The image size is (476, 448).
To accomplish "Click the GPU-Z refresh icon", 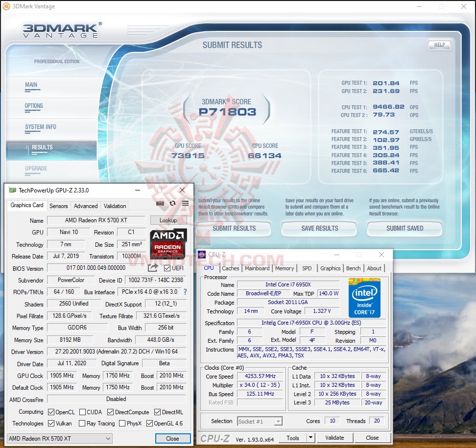I will pyautogui.click(x=173, y=203).
